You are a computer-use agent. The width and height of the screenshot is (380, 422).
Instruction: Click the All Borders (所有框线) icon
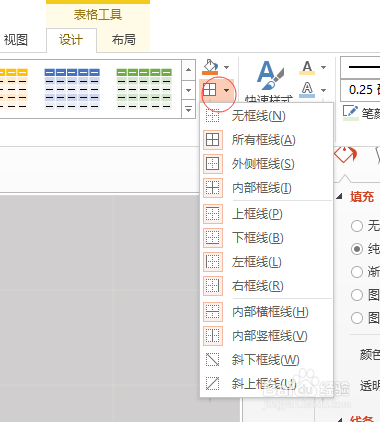point(213,140)
